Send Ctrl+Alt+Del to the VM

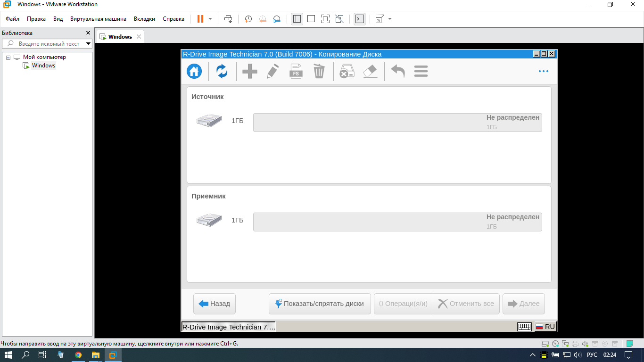pyautogui.click(x=228, y=19)
